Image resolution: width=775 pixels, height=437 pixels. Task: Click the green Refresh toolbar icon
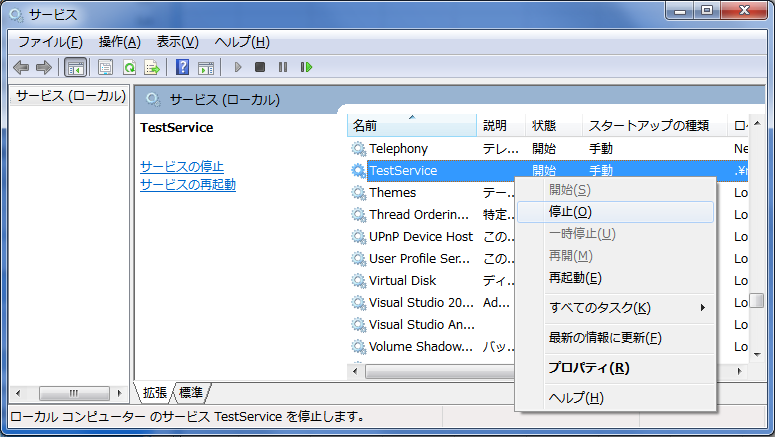(x=129, y=67)
